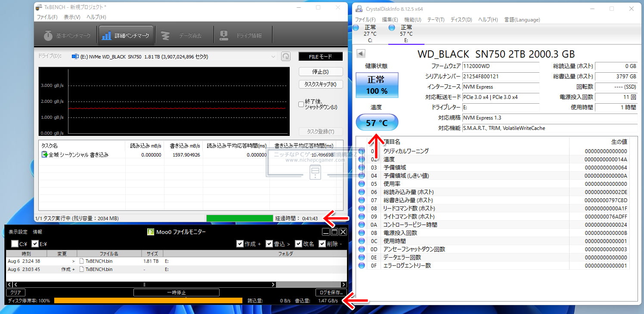
Task: Click the TxBENCH title bar app icon
Action: [x=39, y=8]
